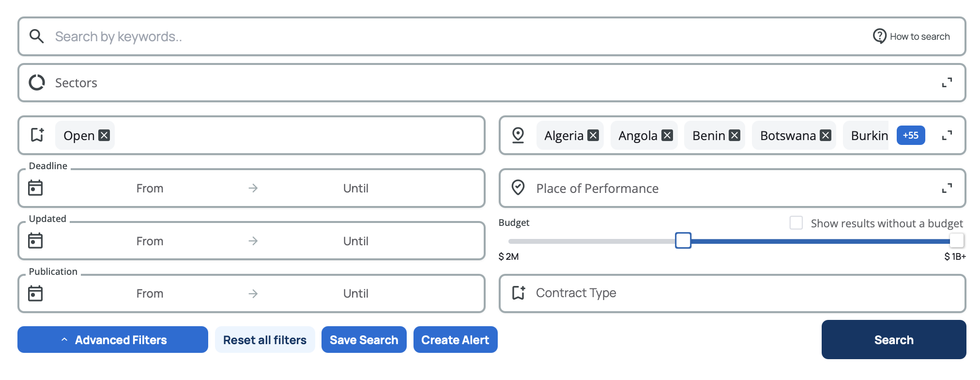Collapse the Advanced Filters section

(113, 340)
